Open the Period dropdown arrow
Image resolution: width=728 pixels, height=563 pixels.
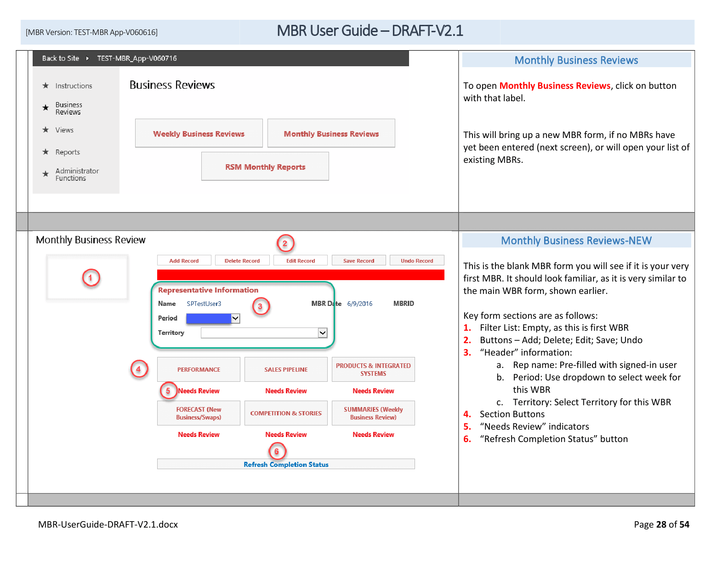coord(235,318)
